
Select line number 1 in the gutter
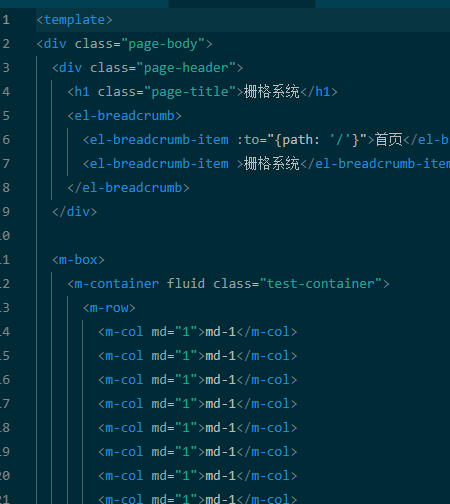[x=6, y=20]
